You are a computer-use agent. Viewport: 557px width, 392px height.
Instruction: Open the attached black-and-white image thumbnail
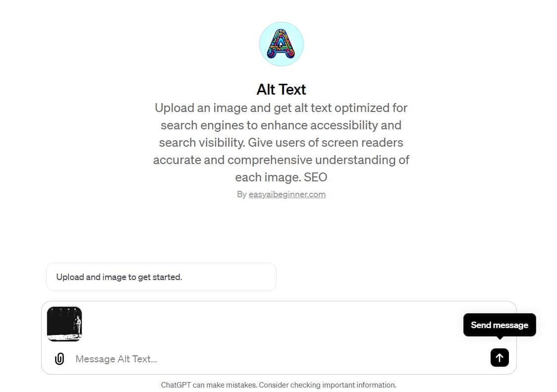click(x=64, y=324)
